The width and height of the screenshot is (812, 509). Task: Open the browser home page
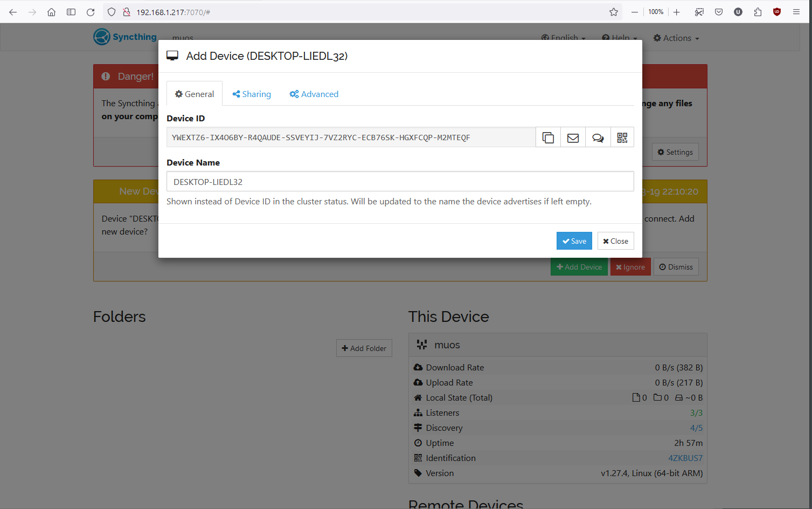[x=52, y=12]
